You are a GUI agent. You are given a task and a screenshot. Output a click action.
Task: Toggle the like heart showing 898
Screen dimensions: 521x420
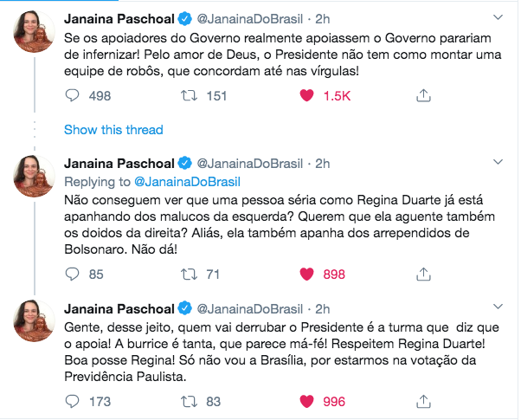tap(306, 275)
